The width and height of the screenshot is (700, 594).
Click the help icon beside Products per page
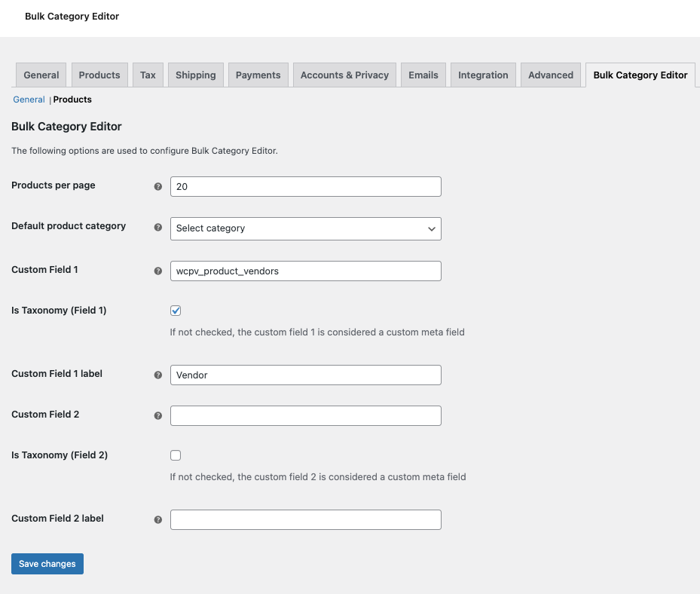coord(157,185)
